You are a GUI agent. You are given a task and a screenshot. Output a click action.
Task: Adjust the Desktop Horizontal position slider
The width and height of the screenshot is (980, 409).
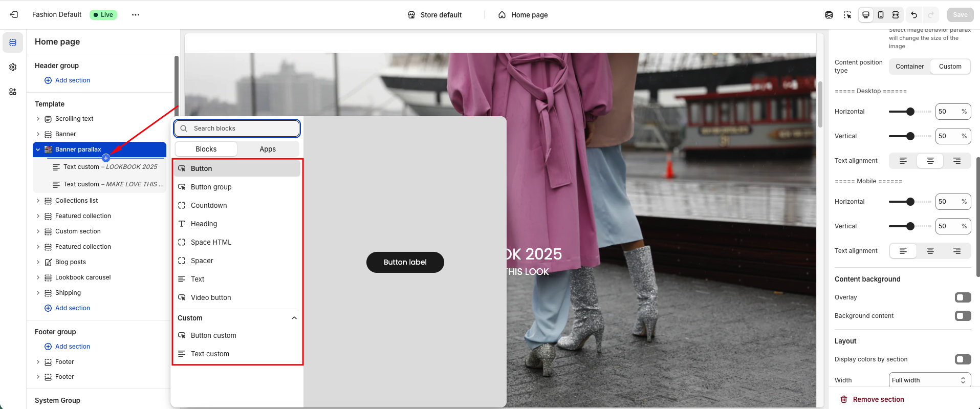(x=910, y=112)
